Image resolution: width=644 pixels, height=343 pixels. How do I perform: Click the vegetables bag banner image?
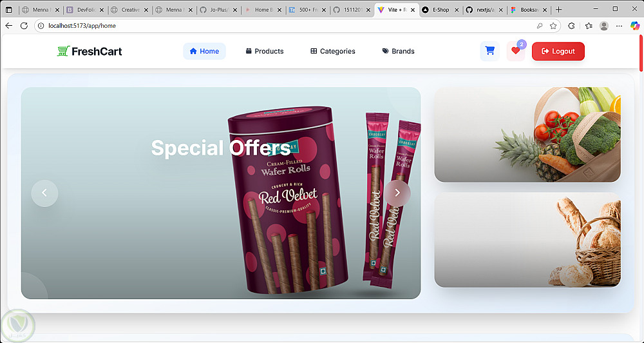tap(527, 135)
